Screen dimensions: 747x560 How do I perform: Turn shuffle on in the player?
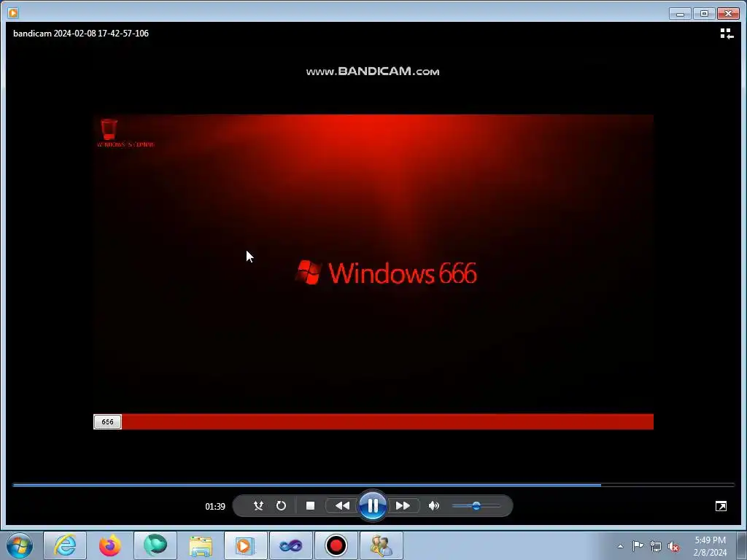259,506
